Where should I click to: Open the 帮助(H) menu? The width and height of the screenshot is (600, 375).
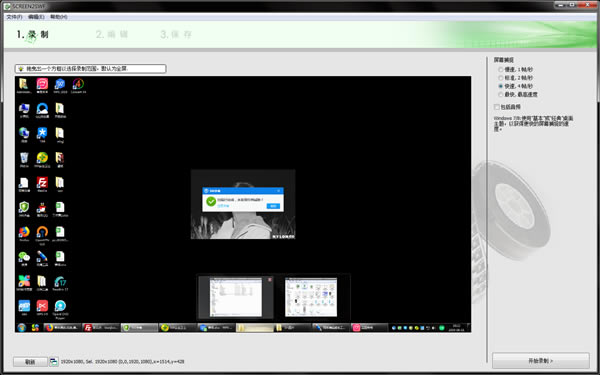[x=59, y=17]
